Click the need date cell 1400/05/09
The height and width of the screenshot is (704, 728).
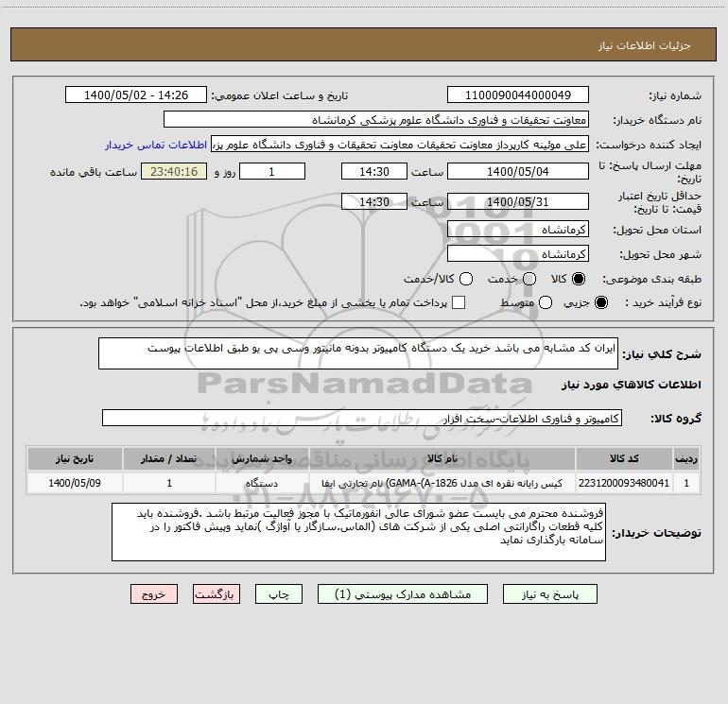(75, 483)
